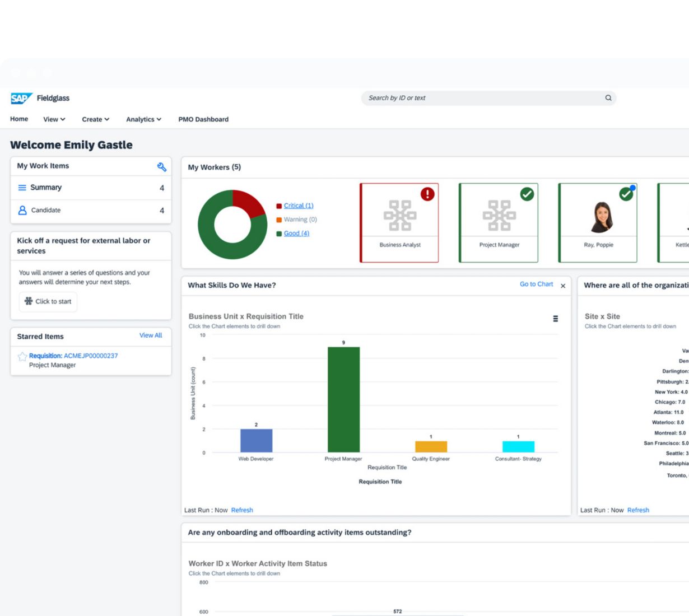Click the Search by ID or text field

coord(482,98)
